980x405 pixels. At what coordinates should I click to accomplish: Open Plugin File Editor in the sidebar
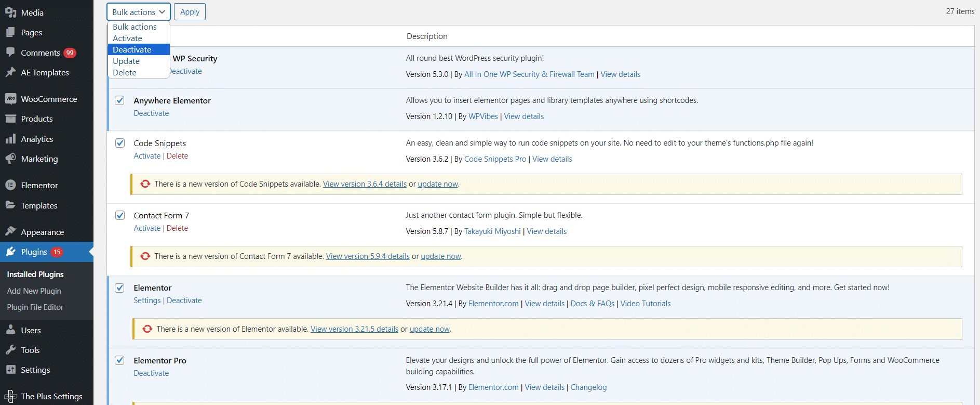pyautogui.click(x=35, y=307)
